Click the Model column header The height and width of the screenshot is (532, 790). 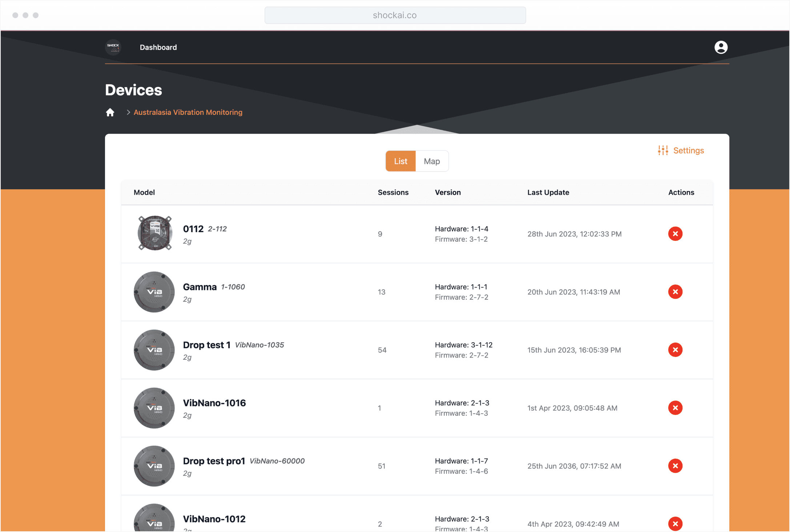point(144,192)
